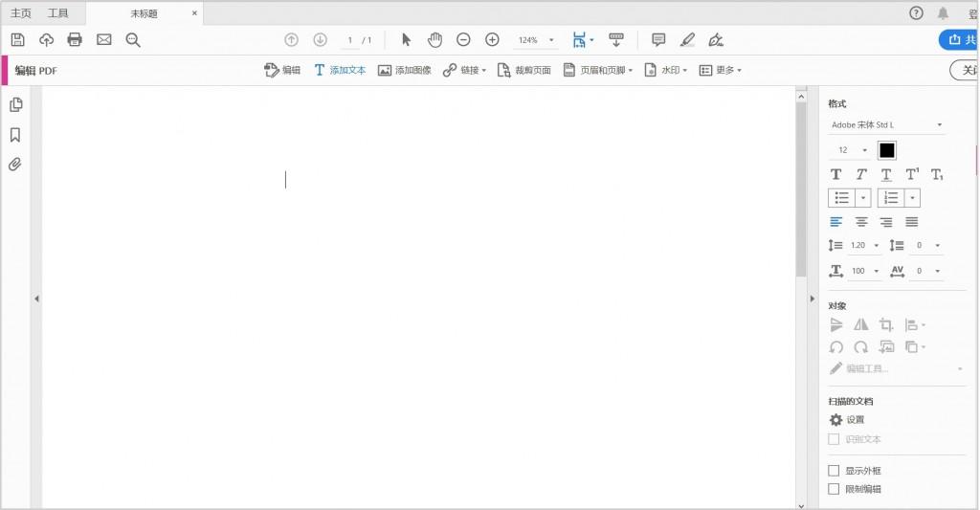The width and height of the screenshot is (980, 510).
Task: Click the upload to cloud icon
Action: click(x=46, y=40)
